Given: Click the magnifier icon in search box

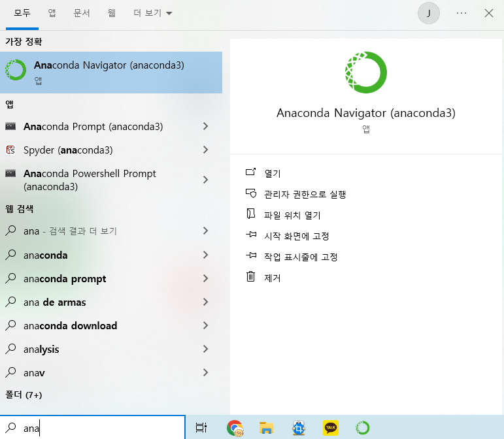Looking at the screenshot, I should click(x=10, y=427).
